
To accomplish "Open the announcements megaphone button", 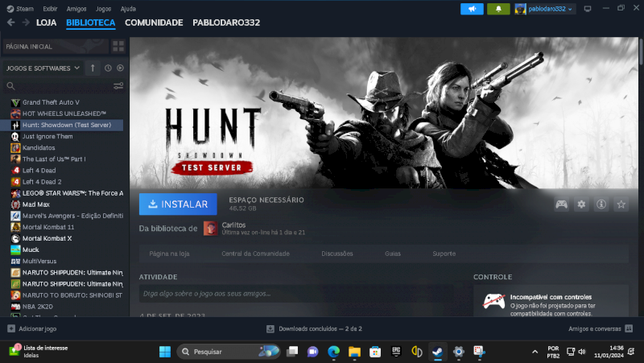I will pos(472,9).
